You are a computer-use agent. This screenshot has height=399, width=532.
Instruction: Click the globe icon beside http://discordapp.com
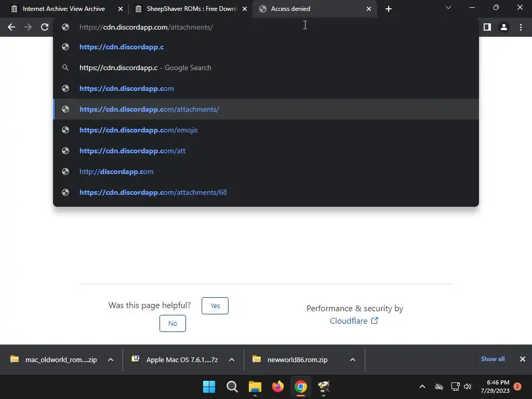tap(65, 171)
